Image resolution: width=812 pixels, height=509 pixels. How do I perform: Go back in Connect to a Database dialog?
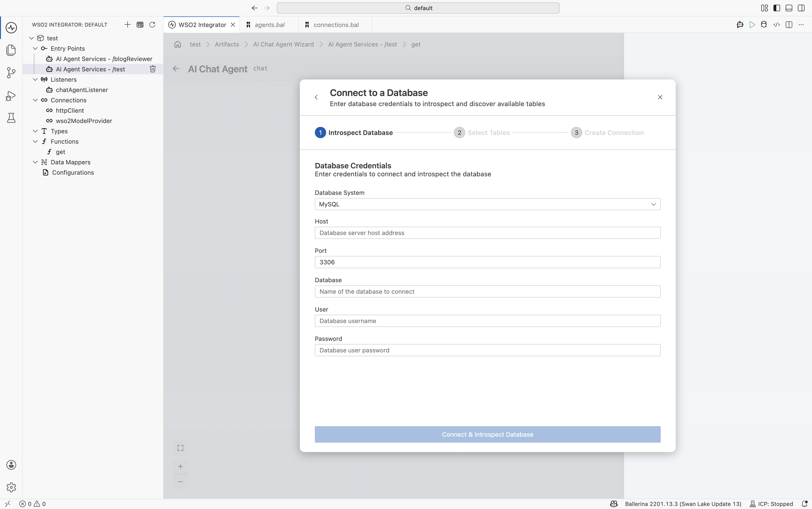pos(316,97)
